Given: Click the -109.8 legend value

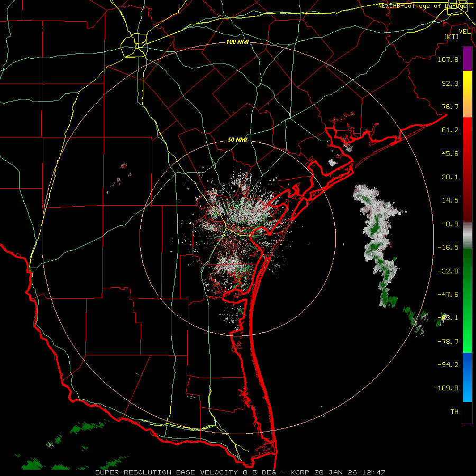Looking at the screenshot, I should pos(446,388).
